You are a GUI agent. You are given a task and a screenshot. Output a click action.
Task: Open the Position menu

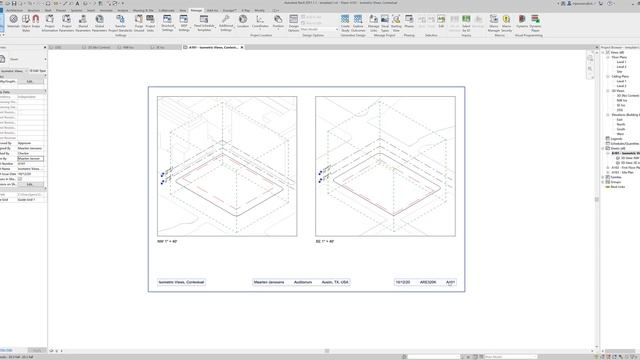pyautogui.click(x=278, y=22)
